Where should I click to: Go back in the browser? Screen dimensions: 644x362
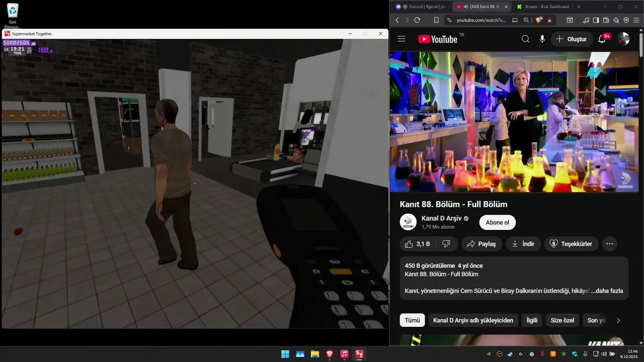397,20
